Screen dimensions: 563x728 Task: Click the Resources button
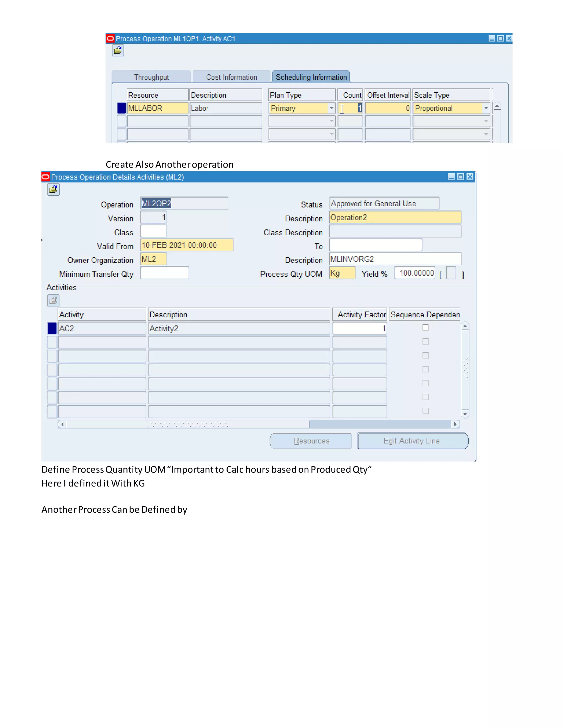click(311, 441)
